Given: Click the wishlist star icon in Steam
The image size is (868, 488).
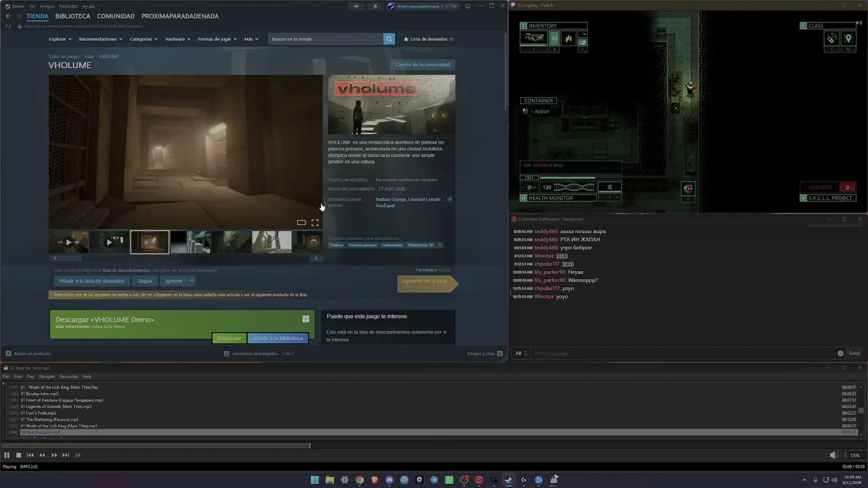Looking at the screenshot, I should click(x=406, y=39).
